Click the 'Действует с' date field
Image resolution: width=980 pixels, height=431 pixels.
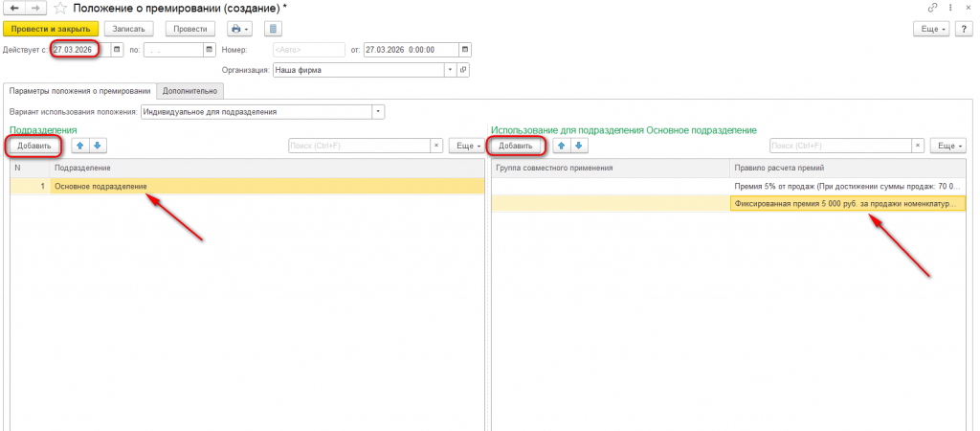(80, 50)
